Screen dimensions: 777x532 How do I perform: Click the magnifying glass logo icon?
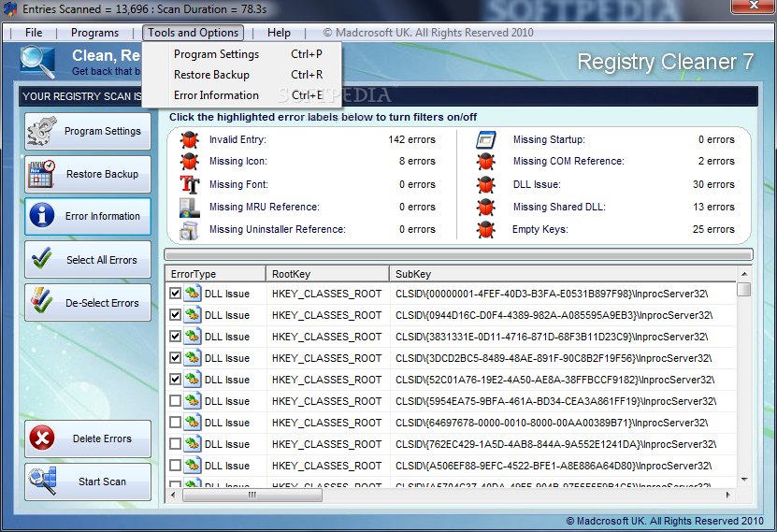pyautogui.click(x=37, y=62)
